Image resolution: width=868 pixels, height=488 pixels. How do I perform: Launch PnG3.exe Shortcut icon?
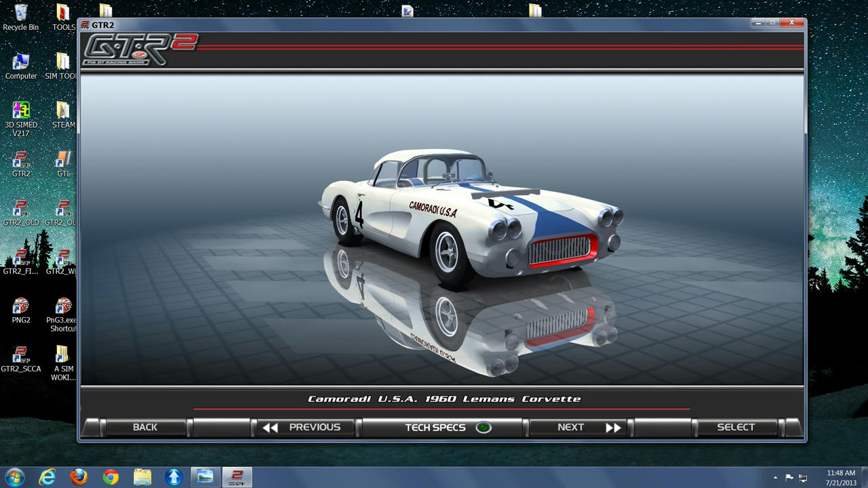point(62,314)
